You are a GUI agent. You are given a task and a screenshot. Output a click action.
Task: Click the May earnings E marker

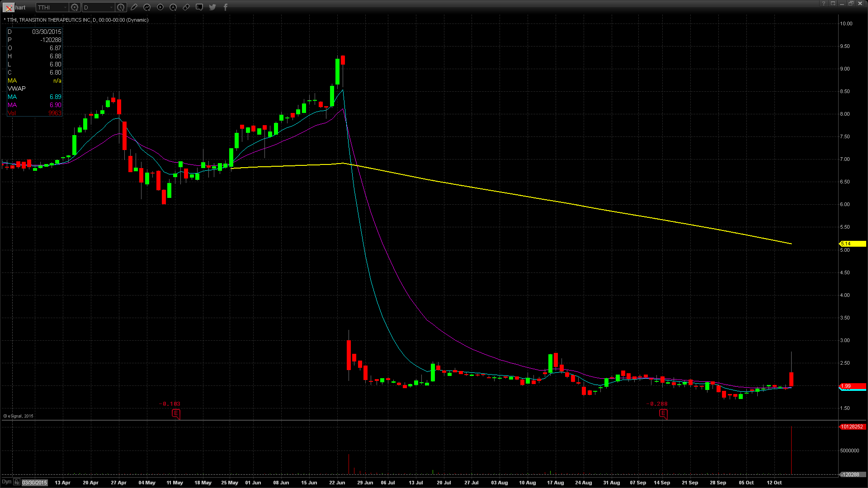(176, 413)
